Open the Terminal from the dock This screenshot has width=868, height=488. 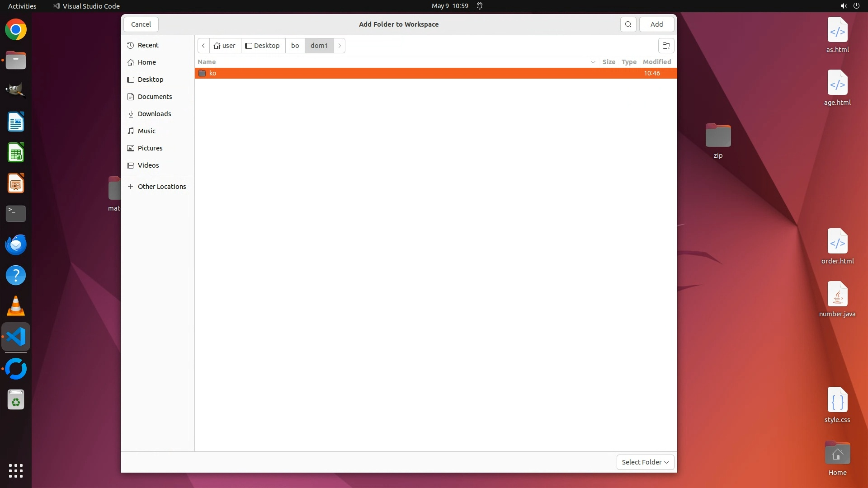[x=16, y=213]
